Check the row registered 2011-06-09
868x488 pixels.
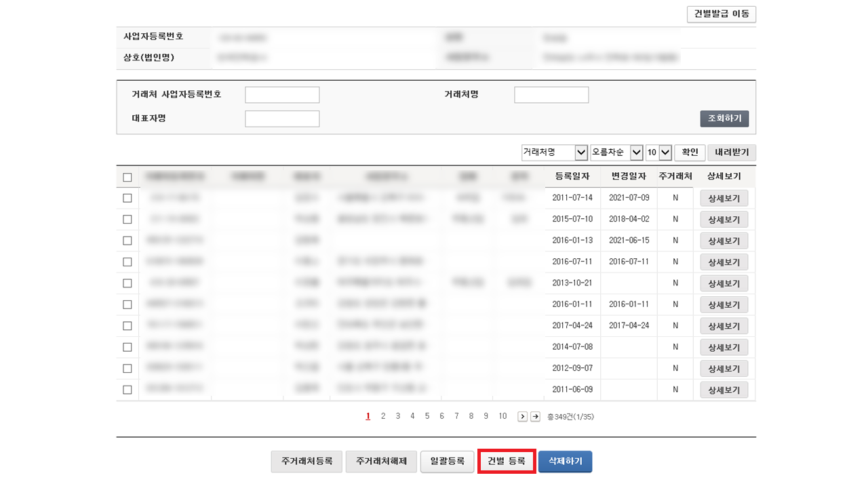pyautogui.click(x=127, y=390)
